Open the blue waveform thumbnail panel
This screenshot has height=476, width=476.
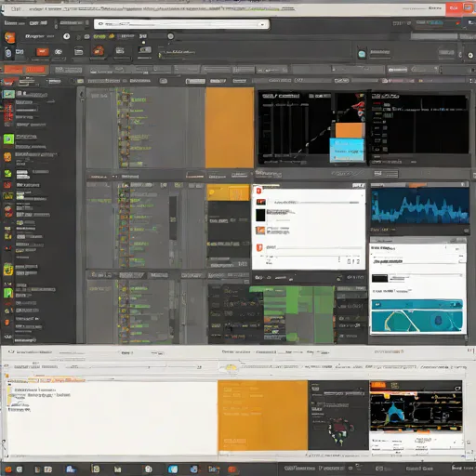(x=420, y=205)
